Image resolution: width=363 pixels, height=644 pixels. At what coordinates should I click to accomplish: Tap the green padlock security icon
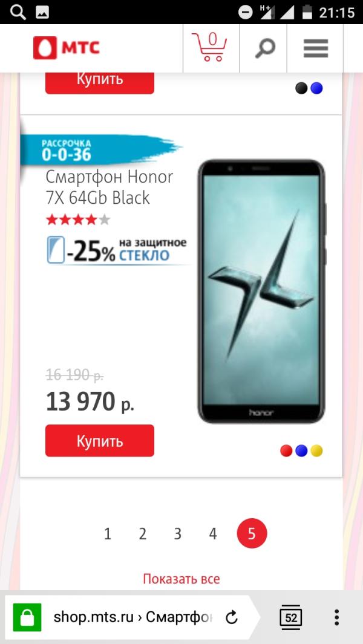(27, 617)
